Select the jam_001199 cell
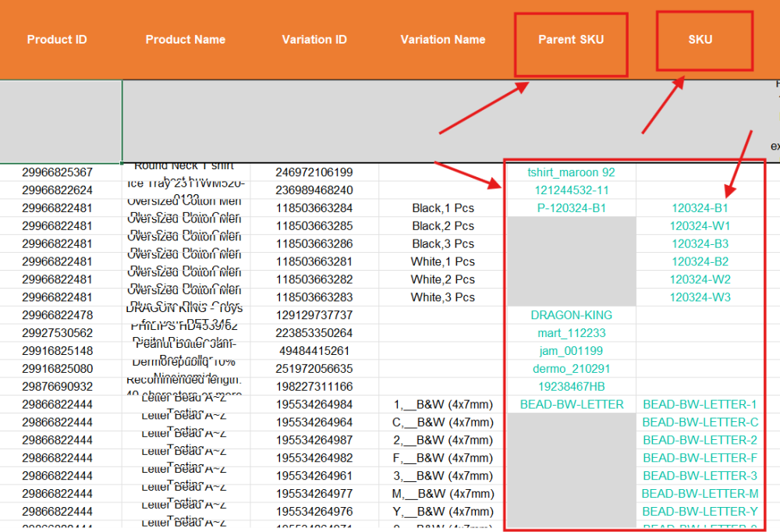 click(x=571, y=351)
